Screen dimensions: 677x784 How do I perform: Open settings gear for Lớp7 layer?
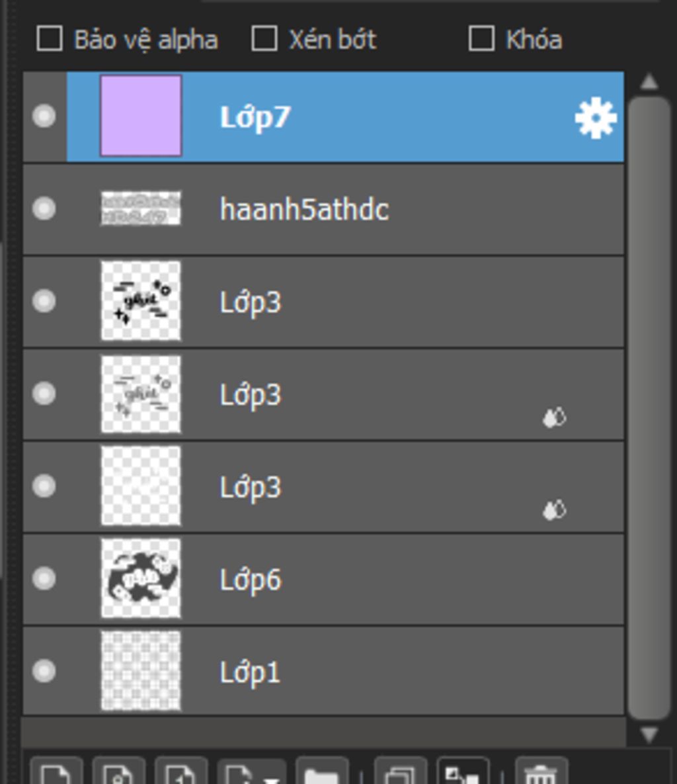click(x=595, y=118)
